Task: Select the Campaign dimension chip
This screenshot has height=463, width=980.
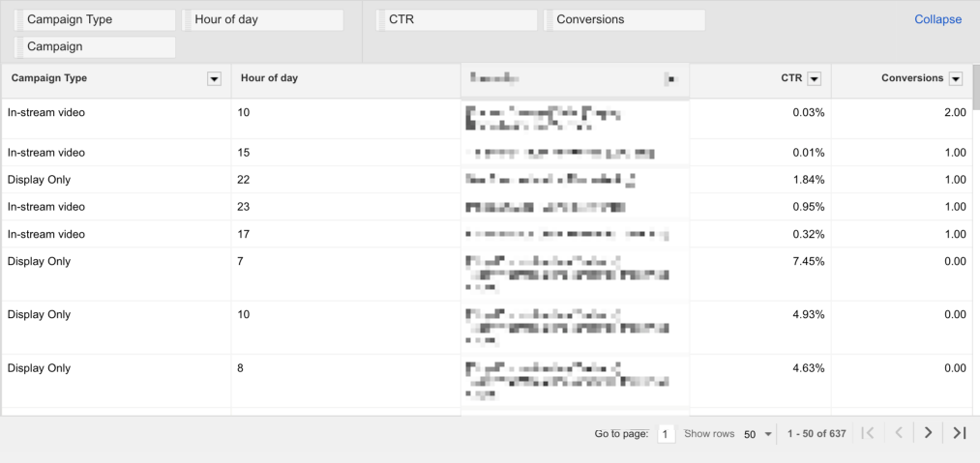Action: pos(95,46)
